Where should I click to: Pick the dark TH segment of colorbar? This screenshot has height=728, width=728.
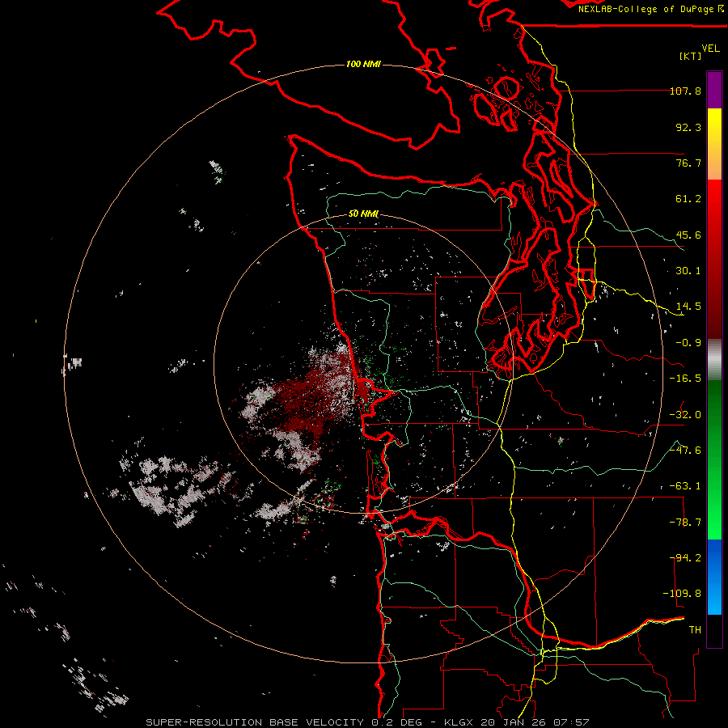[714, 630]
